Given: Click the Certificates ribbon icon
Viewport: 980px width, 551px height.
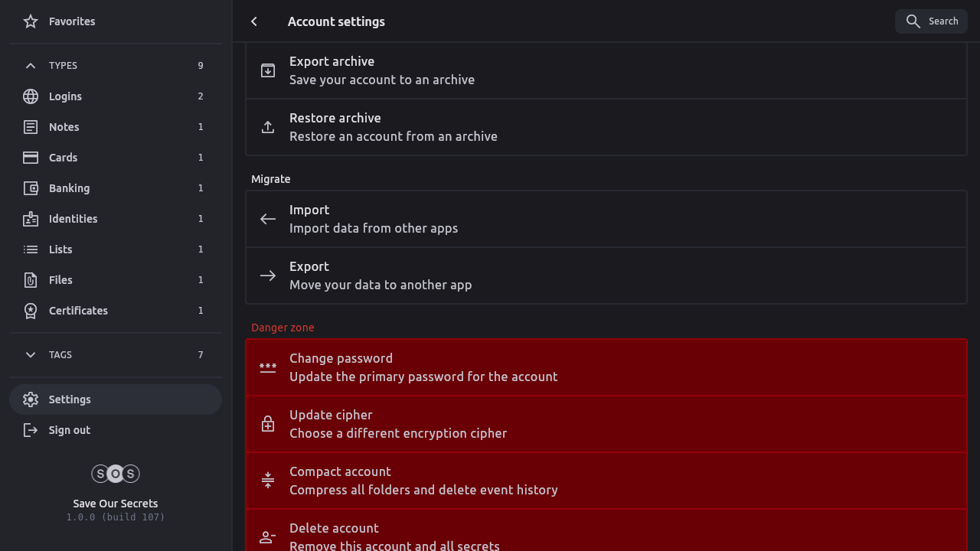Looking at the screenshot, I should 31,311.
